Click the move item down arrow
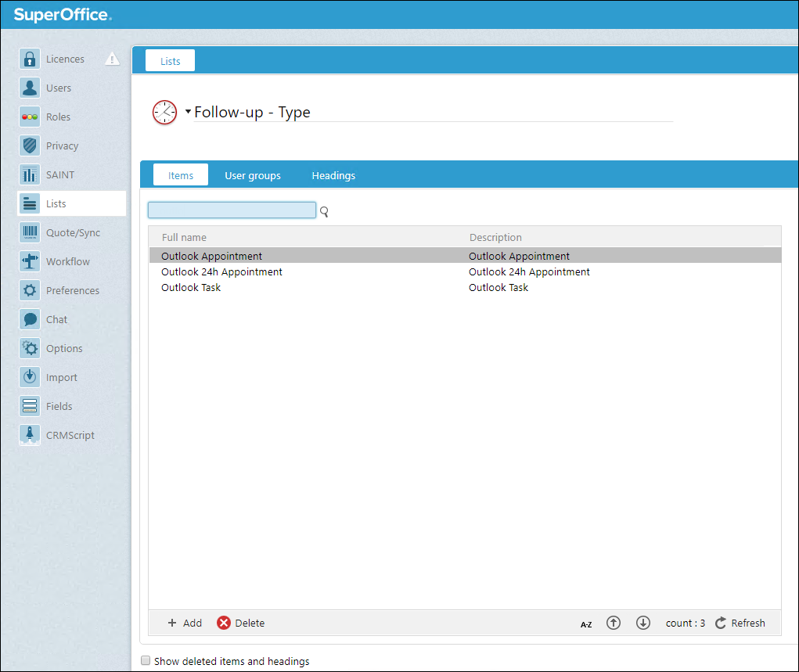The height and width of the screenshot is (672, 799). [x=643, y=623]
